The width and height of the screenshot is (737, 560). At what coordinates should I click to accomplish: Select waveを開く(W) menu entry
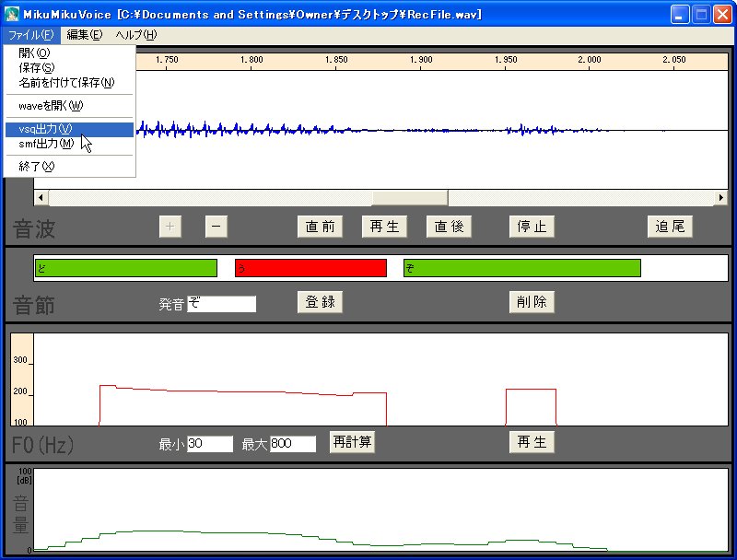(70, 106)
